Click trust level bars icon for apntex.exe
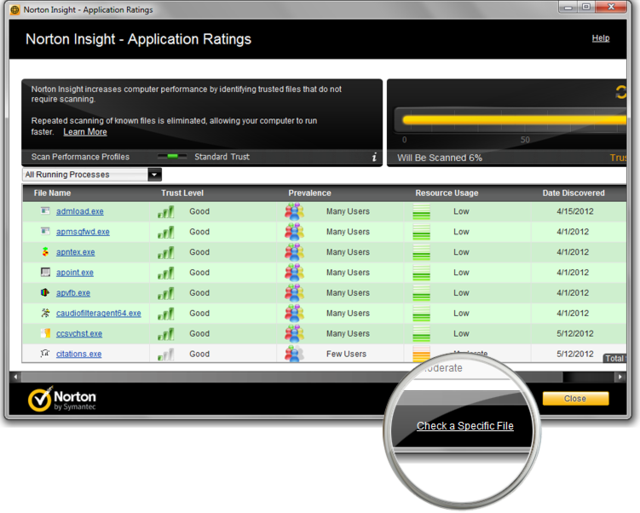 coord(166,252)
